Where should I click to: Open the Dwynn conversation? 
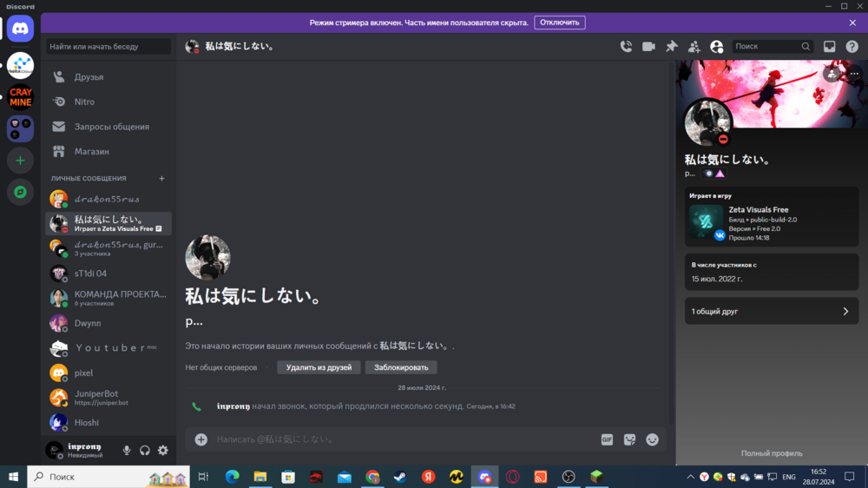point(108,323)
